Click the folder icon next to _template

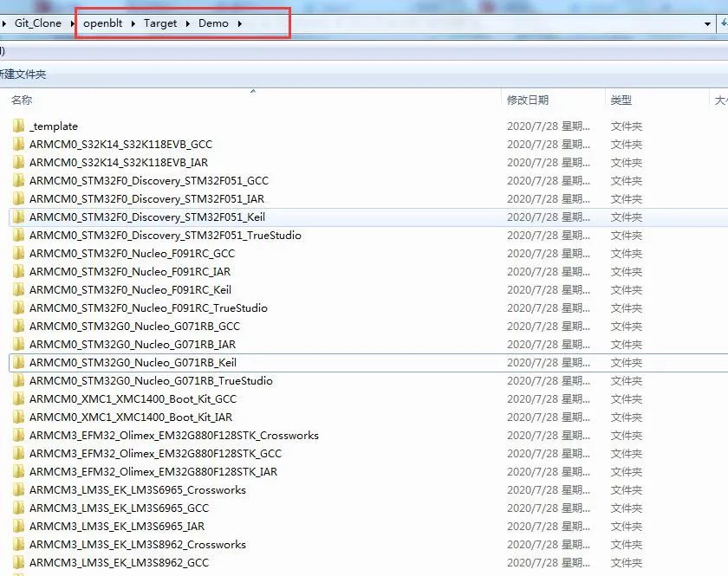click(19, 126)
